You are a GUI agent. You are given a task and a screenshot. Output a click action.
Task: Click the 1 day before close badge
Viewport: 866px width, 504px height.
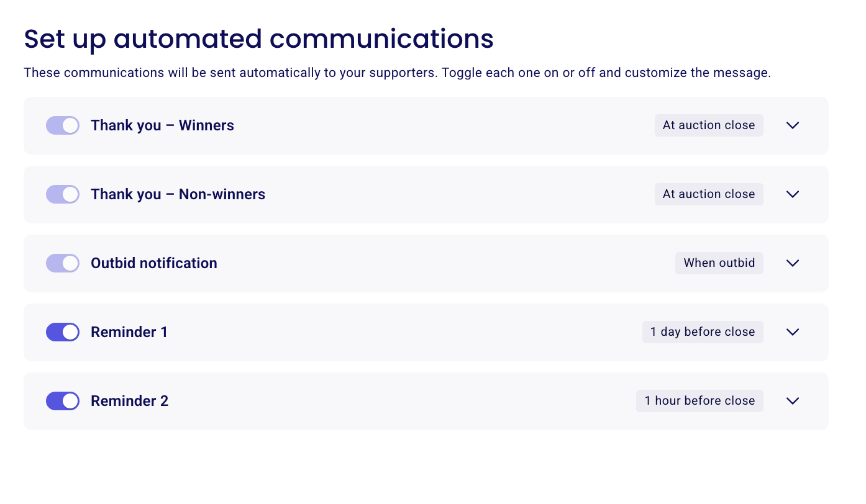click(x=703, y=332)
